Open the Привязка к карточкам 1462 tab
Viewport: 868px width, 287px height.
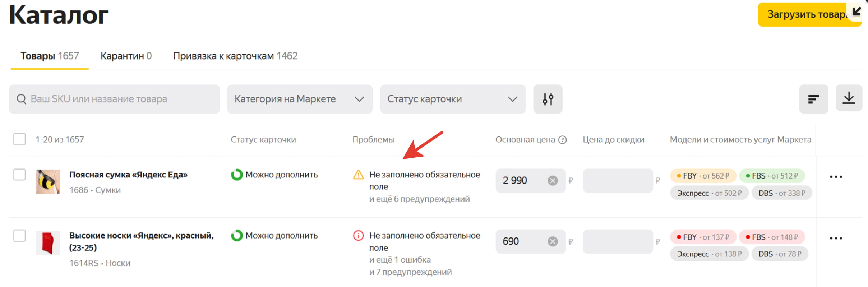[235, 56]
